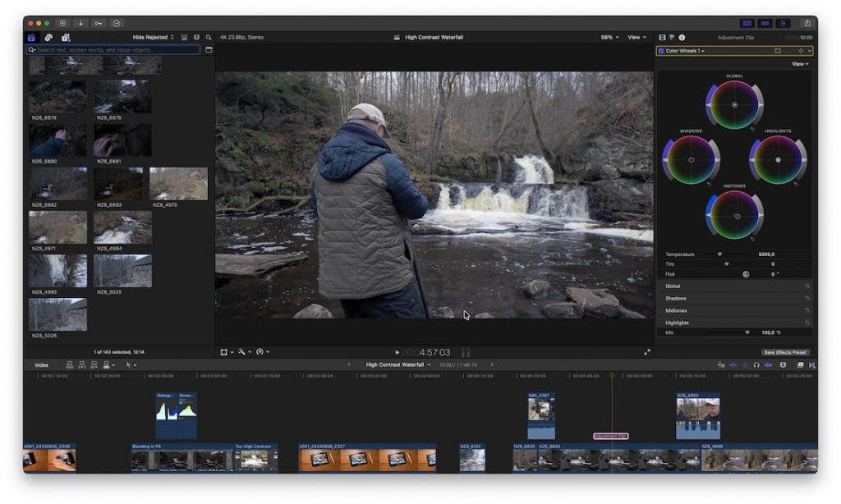Viewport: 841px width, 504px height.
Task: Open background tasks checkmark icon
Action: pos(117,23)
